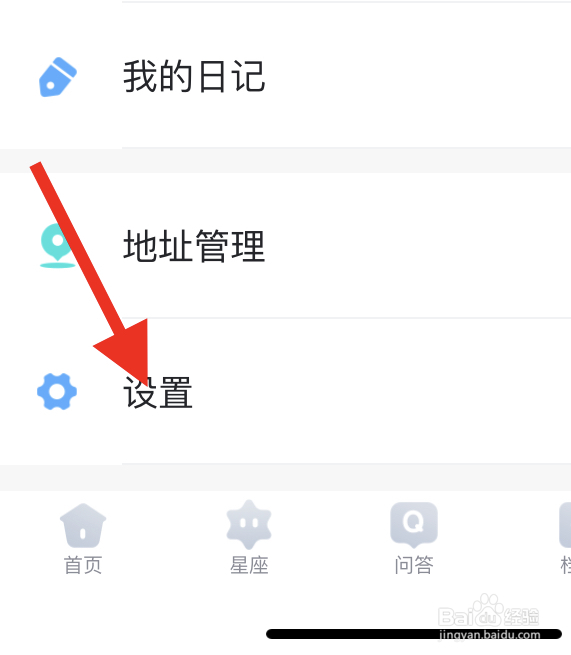Tap the Q speech bubble icon
The height and width of the screenshot is (655, 571).
coord(414,525)
